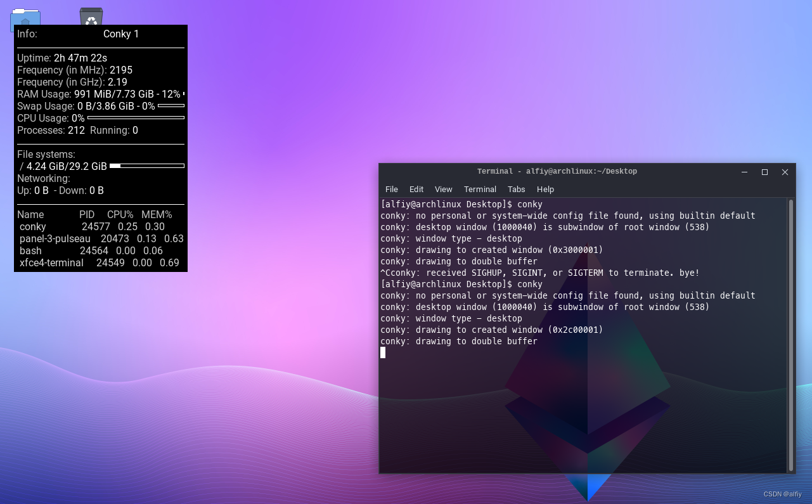Image resolution: width=812 pixels, height=504 pixels.
Task: Click the 'Running: 0' text
Action: click(114, 130)
